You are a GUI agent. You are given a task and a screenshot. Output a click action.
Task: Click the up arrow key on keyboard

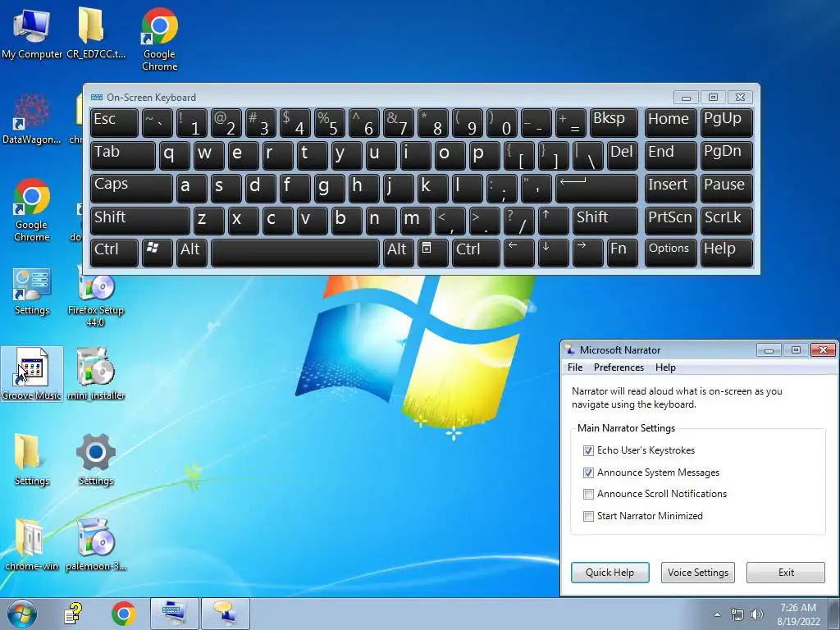click(x=553, y=221)
